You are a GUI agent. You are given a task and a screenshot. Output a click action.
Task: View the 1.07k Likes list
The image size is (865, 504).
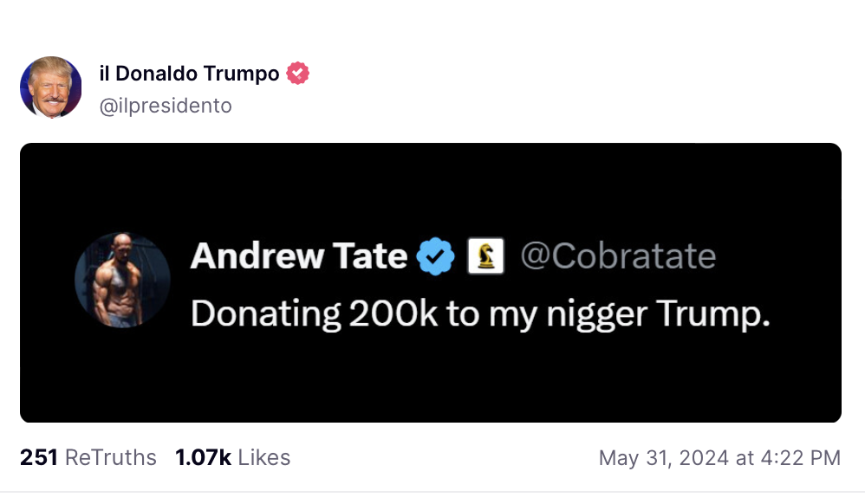[x=232, y=457]
